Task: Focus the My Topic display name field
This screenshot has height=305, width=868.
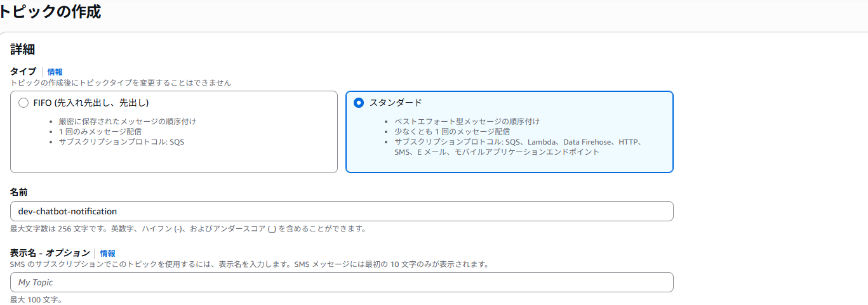Action: [342, 282]
